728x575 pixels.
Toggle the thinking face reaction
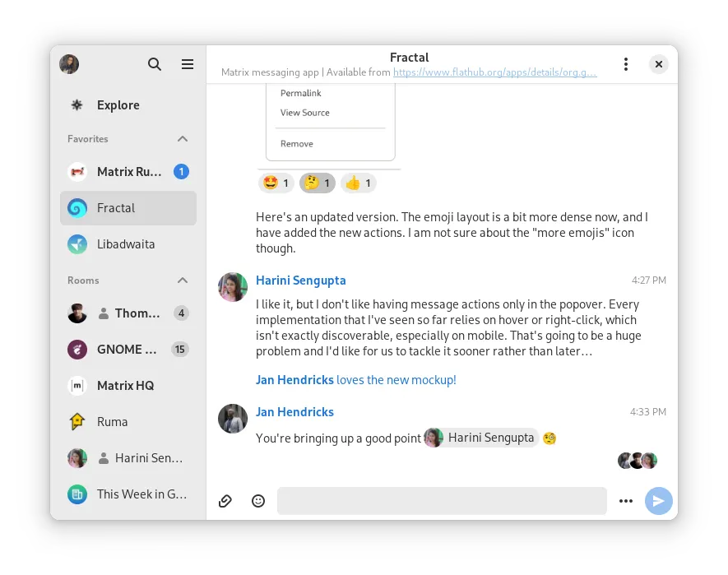coord(317,183)
